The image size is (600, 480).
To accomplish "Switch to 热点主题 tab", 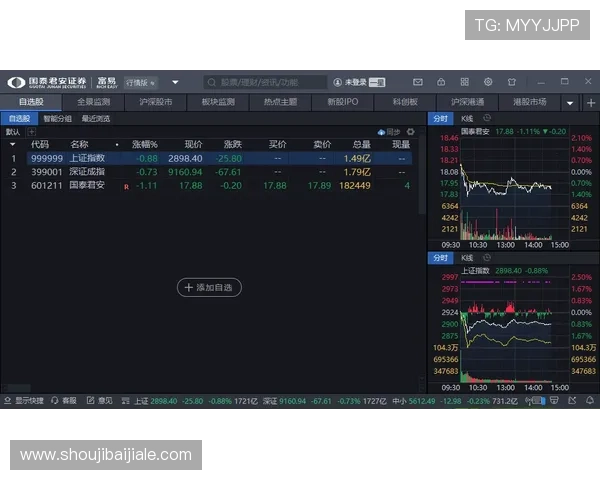I will [280, 102].
